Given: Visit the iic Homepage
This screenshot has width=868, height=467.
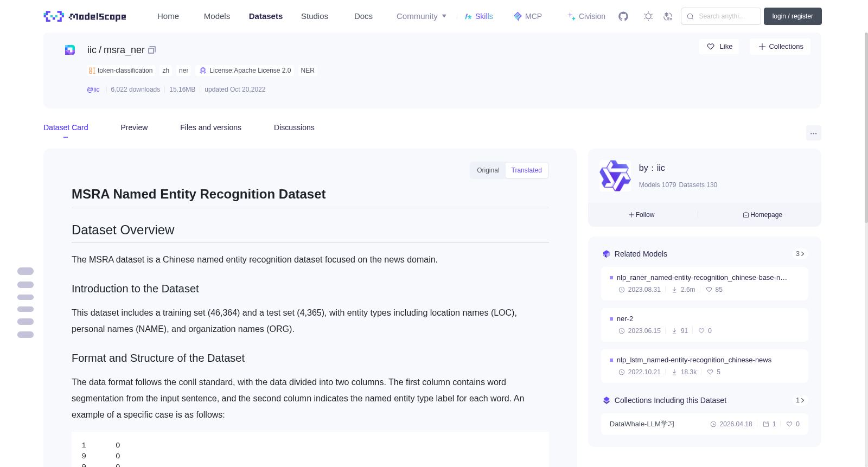Looking at the screenshot, I should (762, 215).
